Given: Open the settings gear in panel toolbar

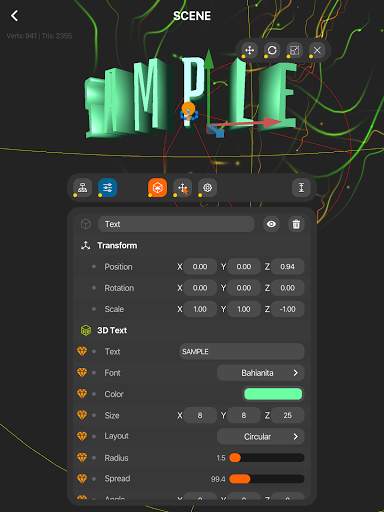Looking at the screenshot, I should 207,188.
